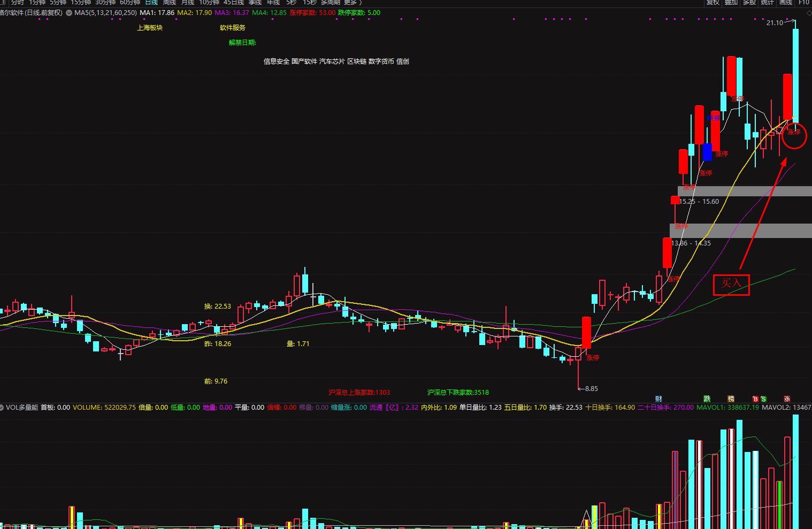Click the 区块链 concept tag

point(357,62)
